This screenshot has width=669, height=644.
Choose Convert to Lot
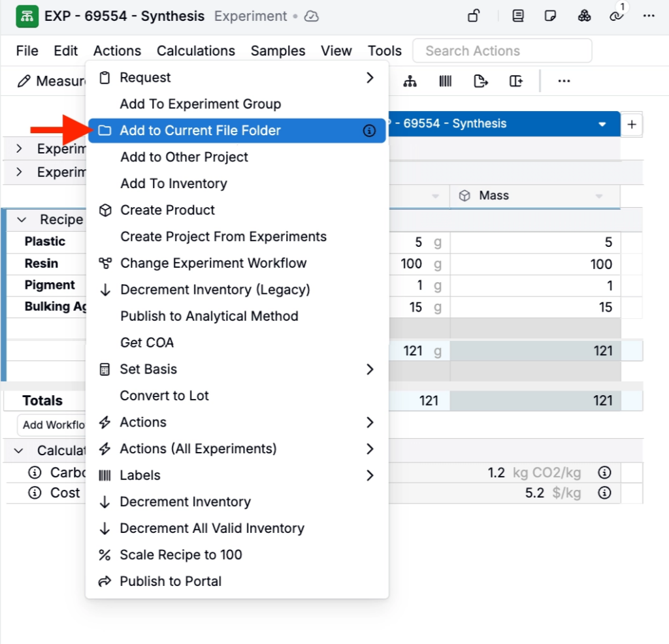[237, 396]
